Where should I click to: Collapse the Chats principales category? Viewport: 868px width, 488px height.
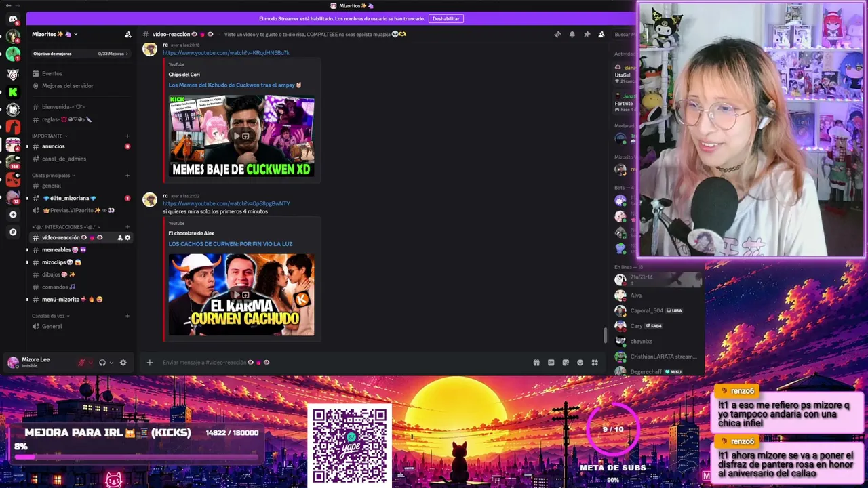click(54, 176)
